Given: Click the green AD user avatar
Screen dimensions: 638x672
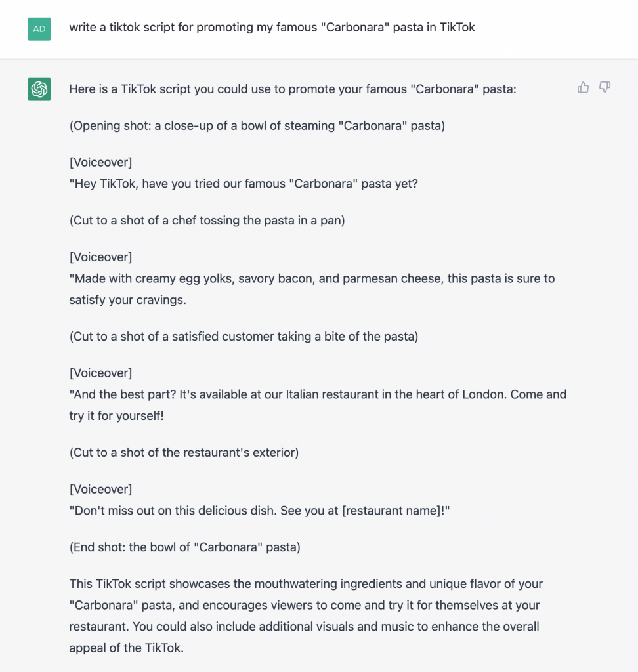Looking at the screenshot, I should click(x=39, y=29).
